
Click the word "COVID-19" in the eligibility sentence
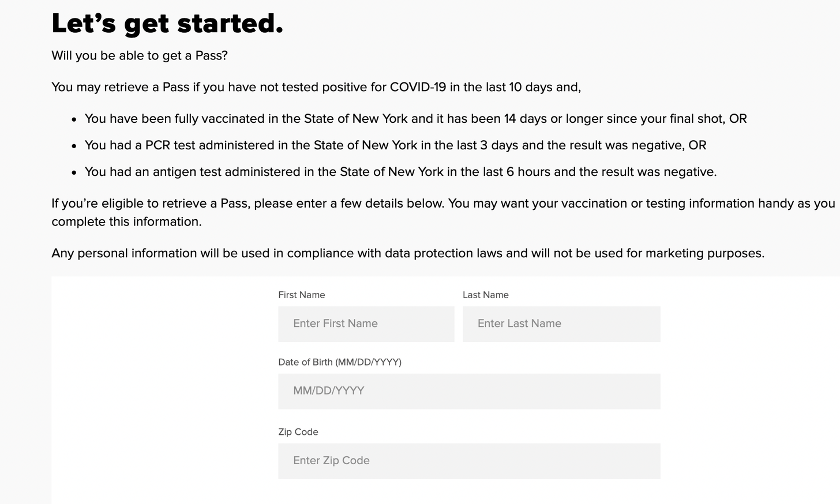click(418, 87)
